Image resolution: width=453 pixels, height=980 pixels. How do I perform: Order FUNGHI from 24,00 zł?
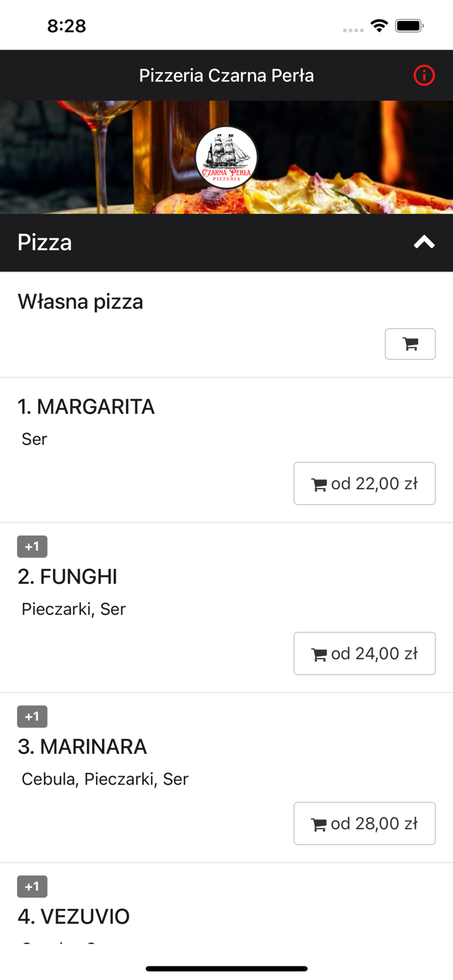click(364, 653)
